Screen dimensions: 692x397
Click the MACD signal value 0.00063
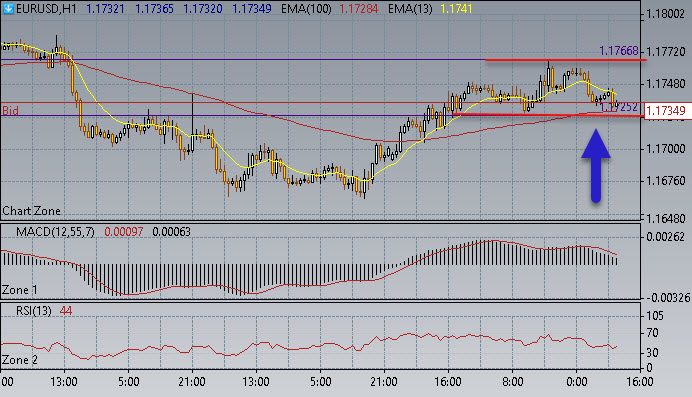171,232
